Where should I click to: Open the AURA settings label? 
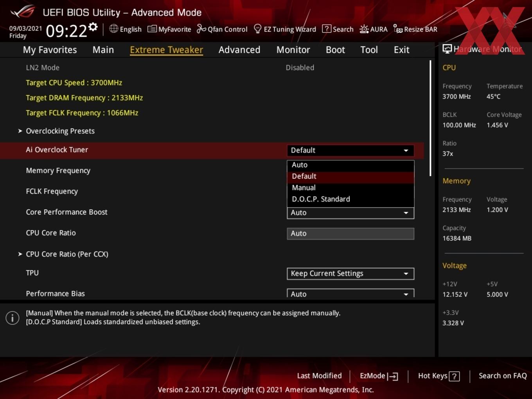[379, 29]
